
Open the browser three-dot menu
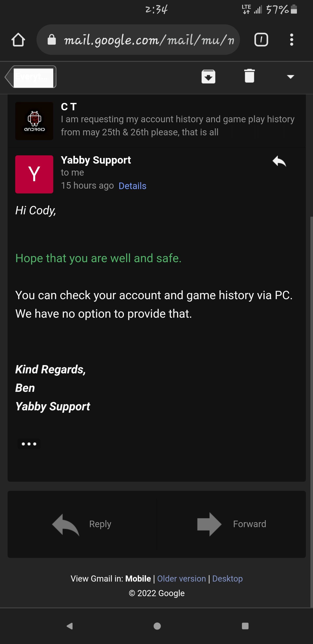tap(291, 40)
